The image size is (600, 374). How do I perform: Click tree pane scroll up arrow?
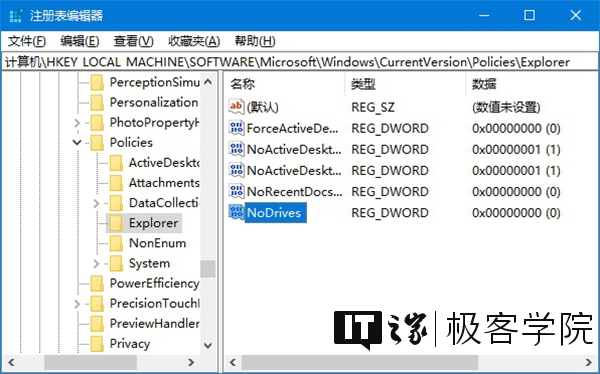(208, 81)
